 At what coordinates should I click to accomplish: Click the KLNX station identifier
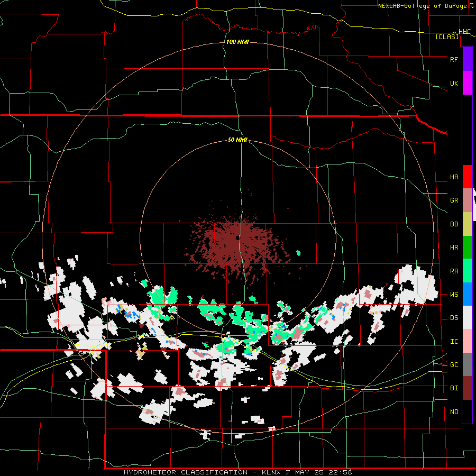[x=271, y=472]
